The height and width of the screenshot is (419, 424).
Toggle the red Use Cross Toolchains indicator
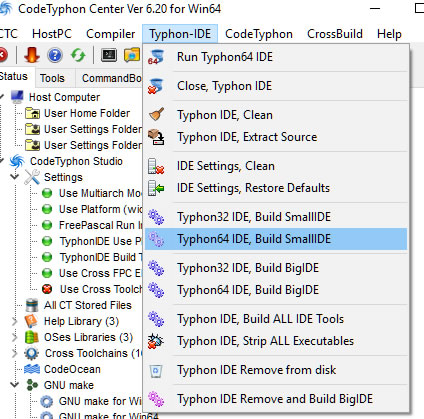click(x=47, y=289)
